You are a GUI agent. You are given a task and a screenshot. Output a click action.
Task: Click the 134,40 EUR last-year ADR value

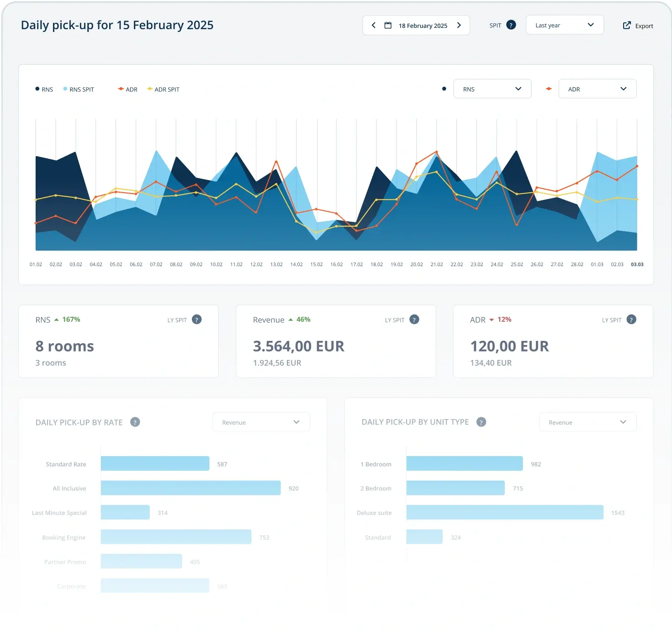pyautogui.click(x=491, y=363)
